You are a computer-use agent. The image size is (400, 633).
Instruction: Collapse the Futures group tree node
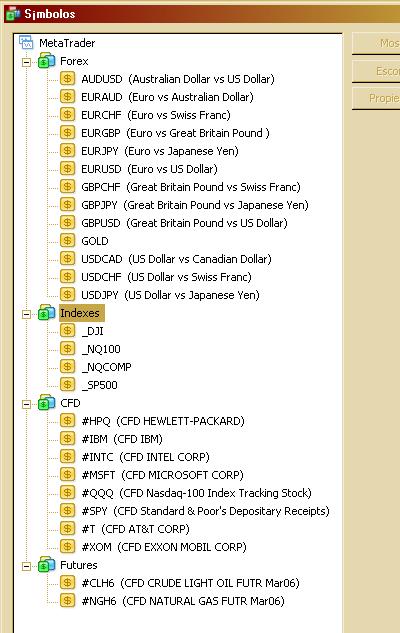[x=26, y=566]
